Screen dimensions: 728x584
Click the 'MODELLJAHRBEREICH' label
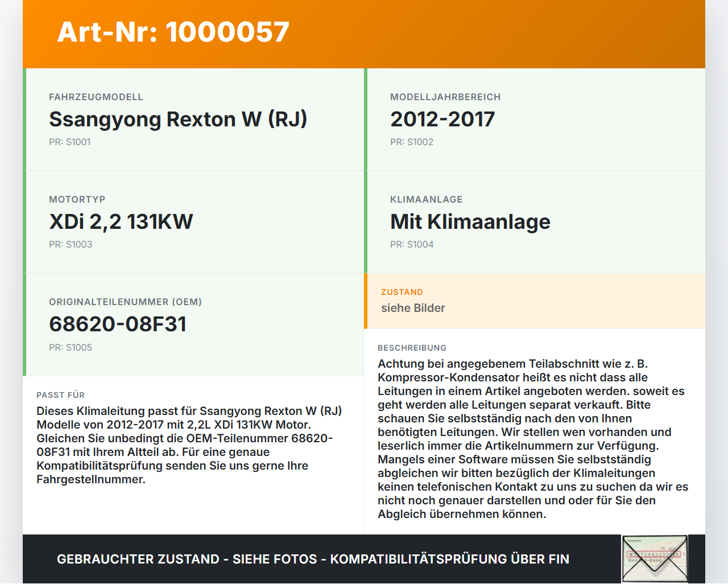click(445, 97)
